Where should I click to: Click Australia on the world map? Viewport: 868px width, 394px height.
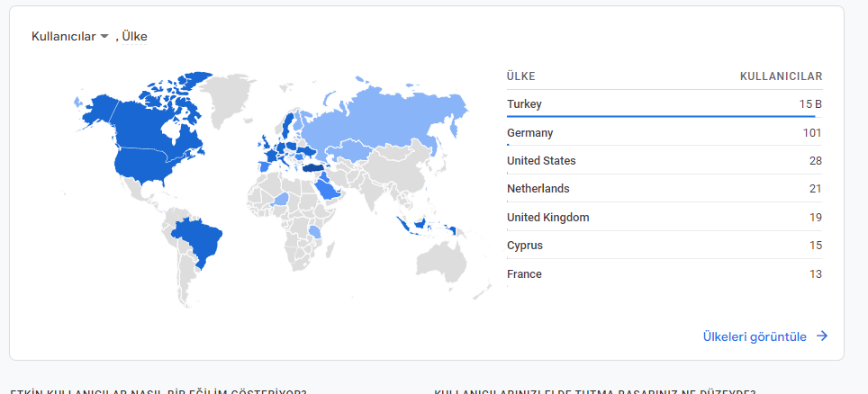[443, 259]
